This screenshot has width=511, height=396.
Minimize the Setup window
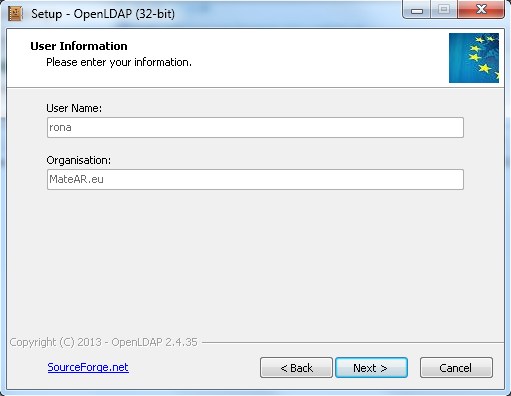point(417,10)
